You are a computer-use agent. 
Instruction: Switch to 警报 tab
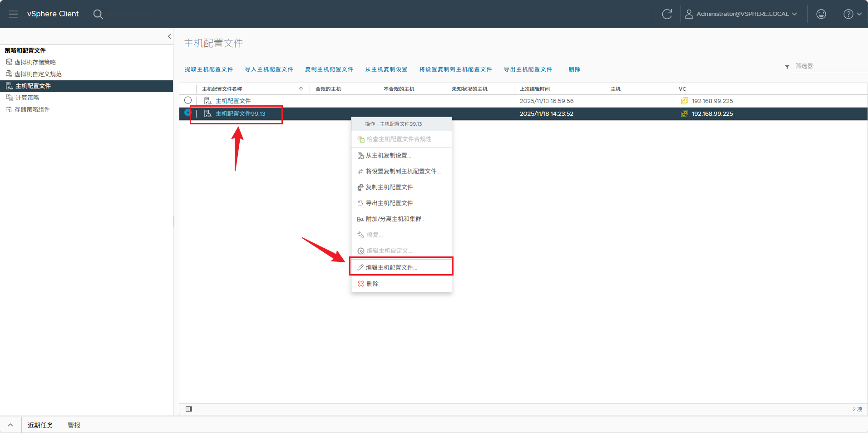tap(74, 425)
